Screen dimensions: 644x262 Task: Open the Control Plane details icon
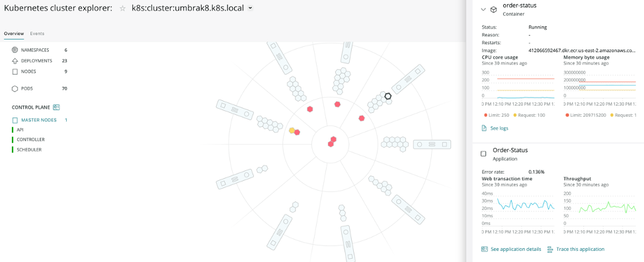click(57, 108)
